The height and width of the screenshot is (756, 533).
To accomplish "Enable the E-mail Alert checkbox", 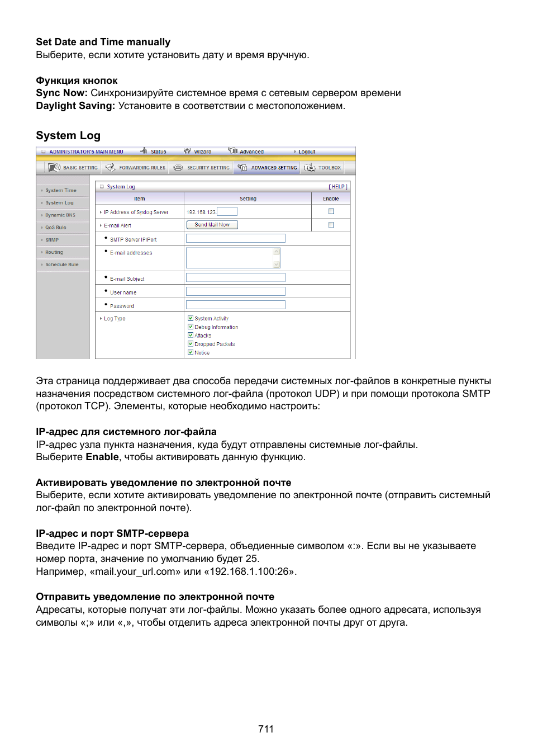I will coord(331,225).
